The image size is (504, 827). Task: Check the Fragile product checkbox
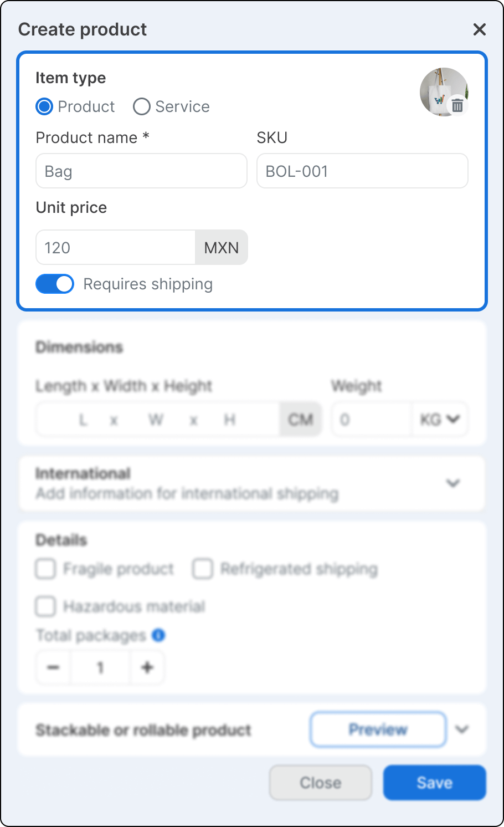click(x=45, y=569)
